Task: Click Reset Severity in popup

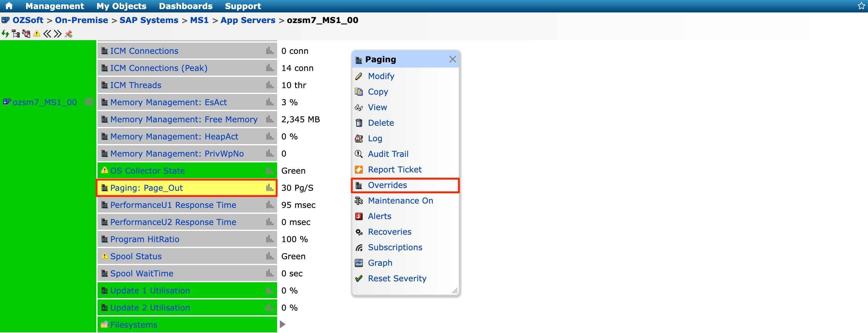Action: click(397, 278)
